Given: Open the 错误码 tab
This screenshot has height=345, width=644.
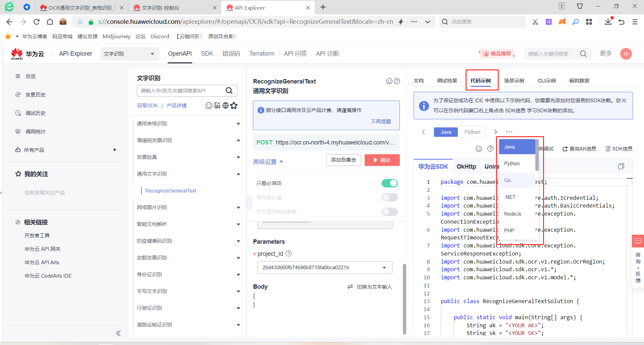Looking at the screenshot, I should 231,54.
